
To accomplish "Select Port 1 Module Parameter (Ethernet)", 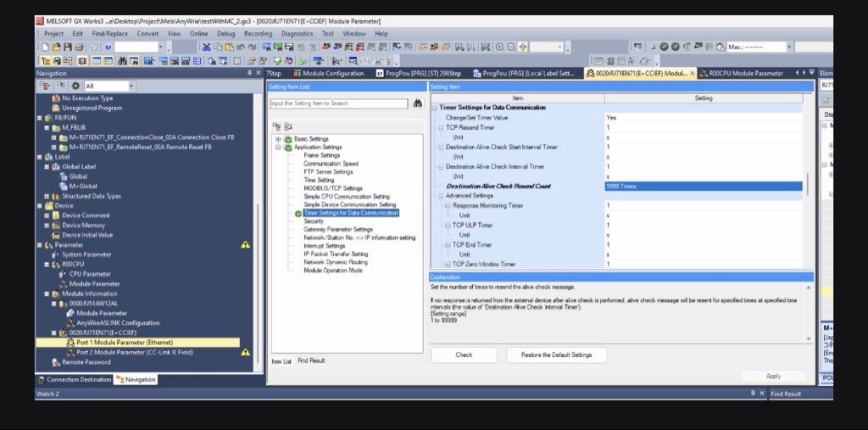I will pos(125,343).
